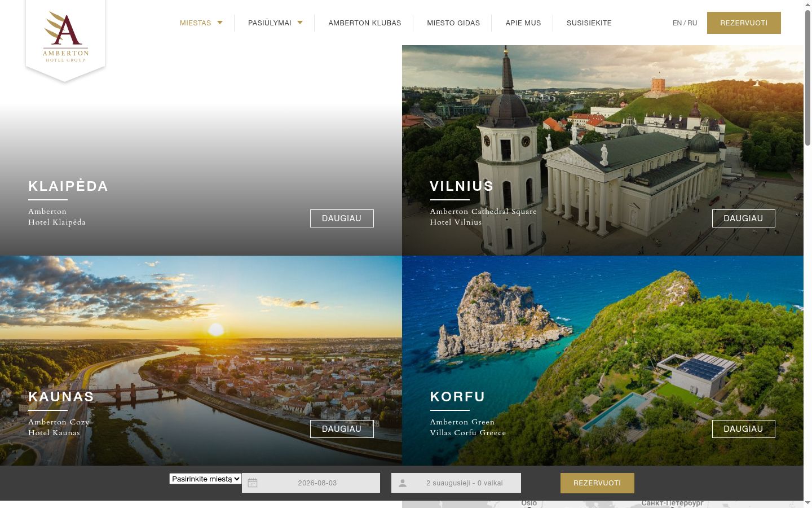Click the Klaipėda heading
This screenshot has height=508, width=812.
(x=68, y=186)
